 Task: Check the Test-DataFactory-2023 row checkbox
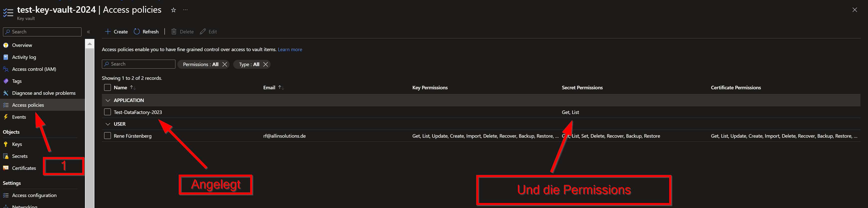coord(107,112)
